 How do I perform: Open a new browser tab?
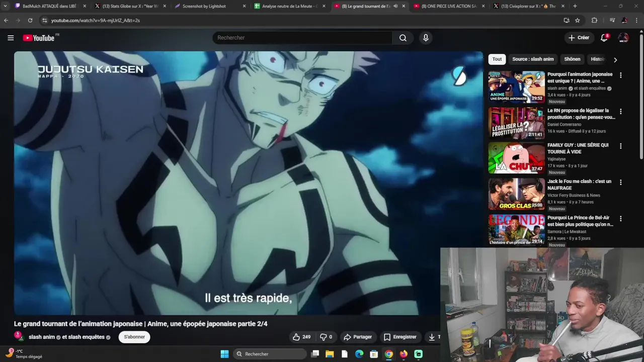(575, 6)
